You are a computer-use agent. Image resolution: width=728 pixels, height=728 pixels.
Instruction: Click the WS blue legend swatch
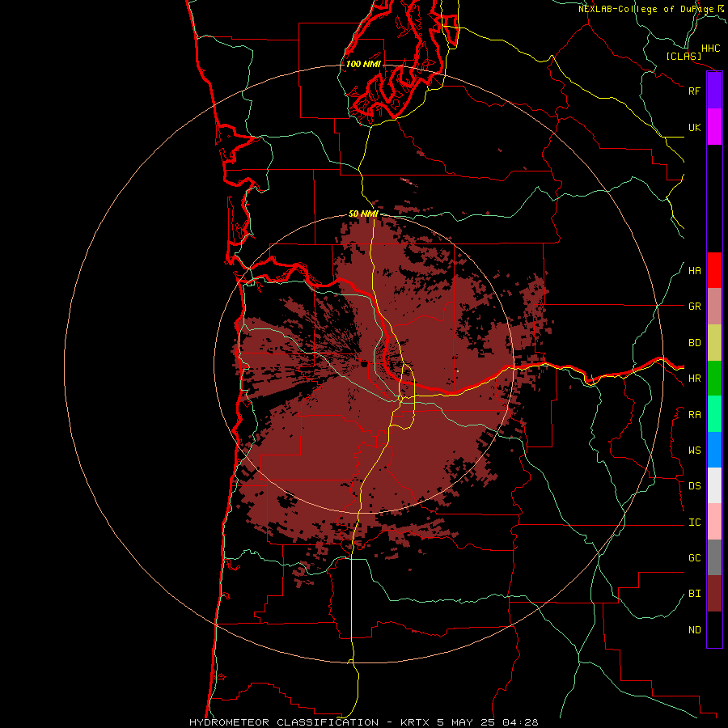[x=714, y=450]
